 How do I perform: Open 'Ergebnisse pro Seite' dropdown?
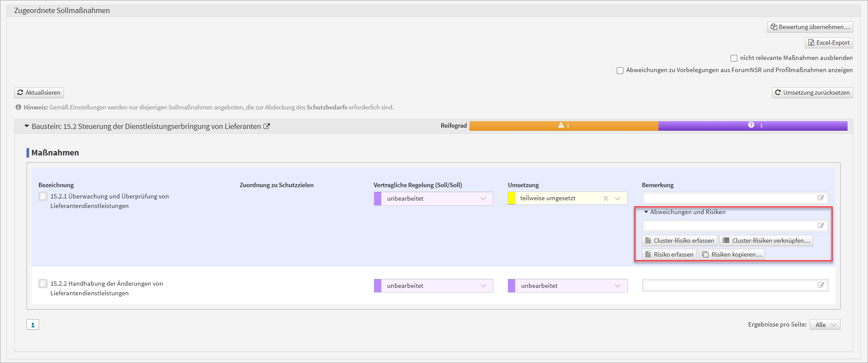pyautogui.click(x=825, y=325)
